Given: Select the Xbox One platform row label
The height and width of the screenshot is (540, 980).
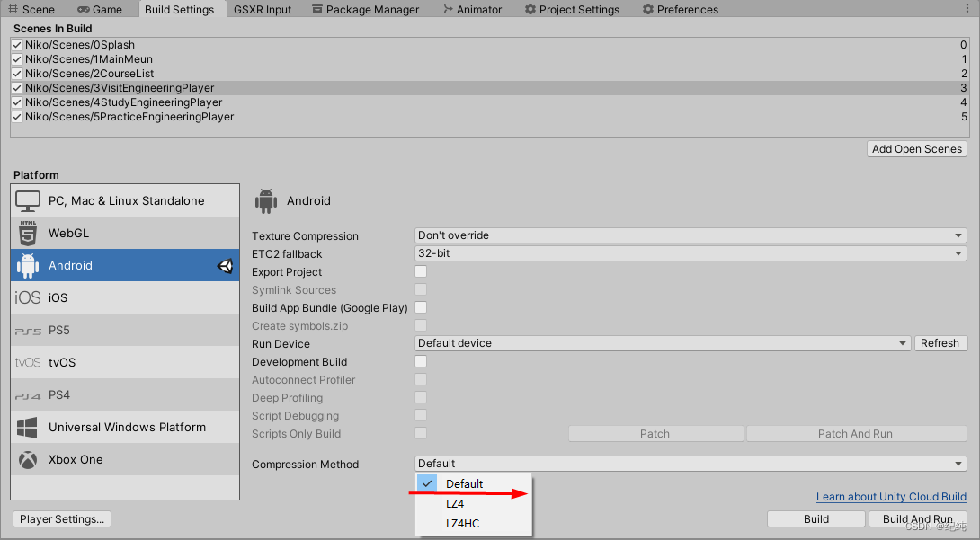Looking at the screenshot, I should pyautogui.click(x=76, y=460).
